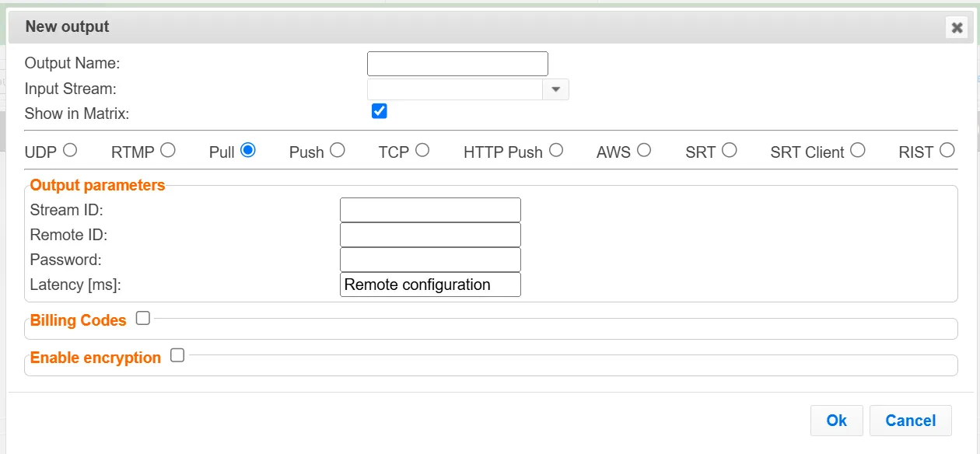980x454 pixels.
Task: Select the RIST output type
Action: [947, 150]
